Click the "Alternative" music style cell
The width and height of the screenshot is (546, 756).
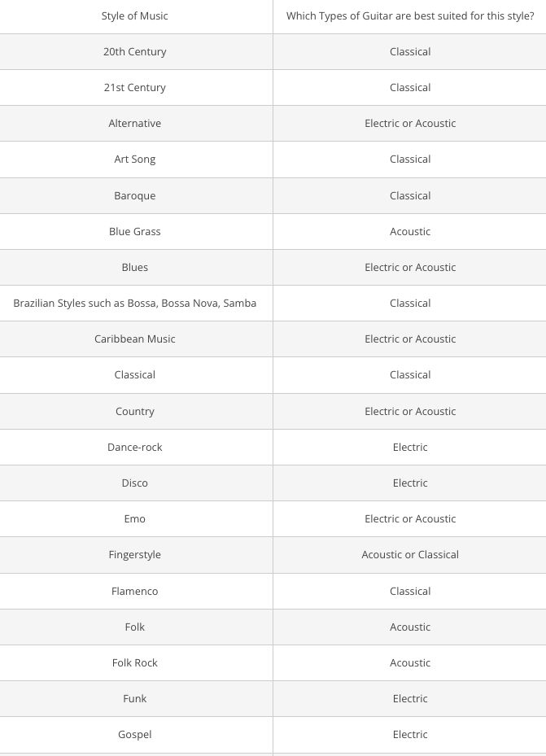coord(135,124)
